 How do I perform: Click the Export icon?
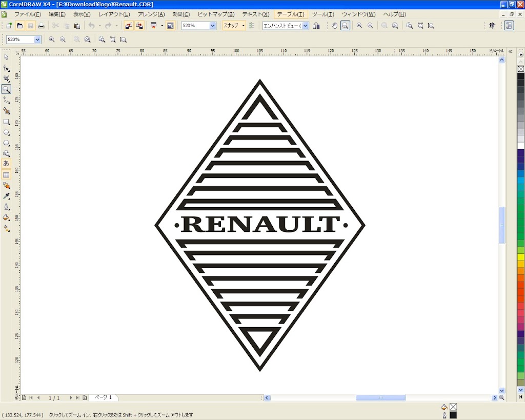click(139, 26)
